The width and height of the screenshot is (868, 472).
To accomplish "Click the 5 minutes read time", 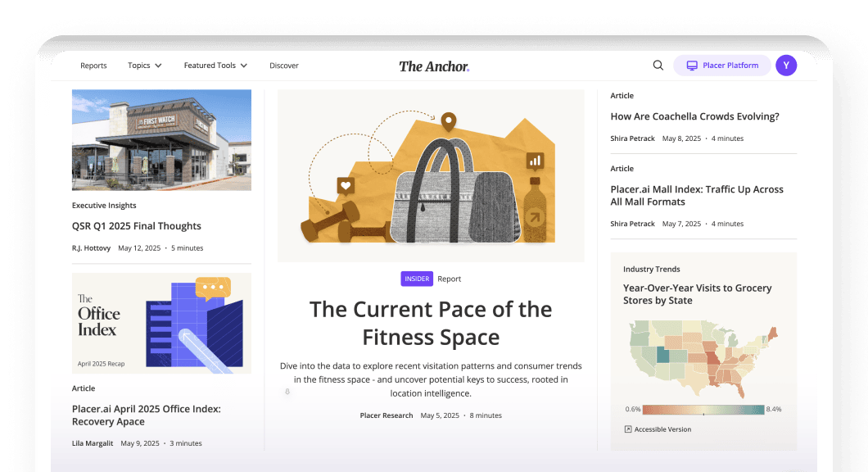I will pos(187,248).
